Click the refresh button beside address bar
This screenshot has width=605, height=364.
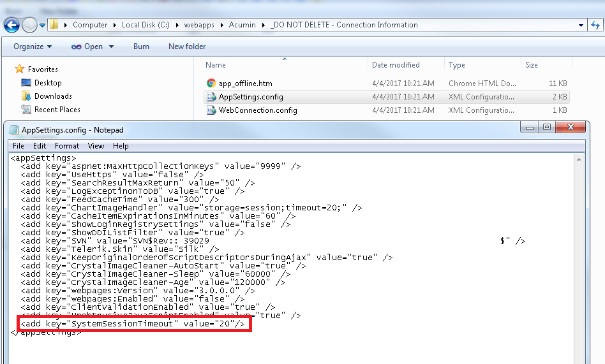(596, 25)
